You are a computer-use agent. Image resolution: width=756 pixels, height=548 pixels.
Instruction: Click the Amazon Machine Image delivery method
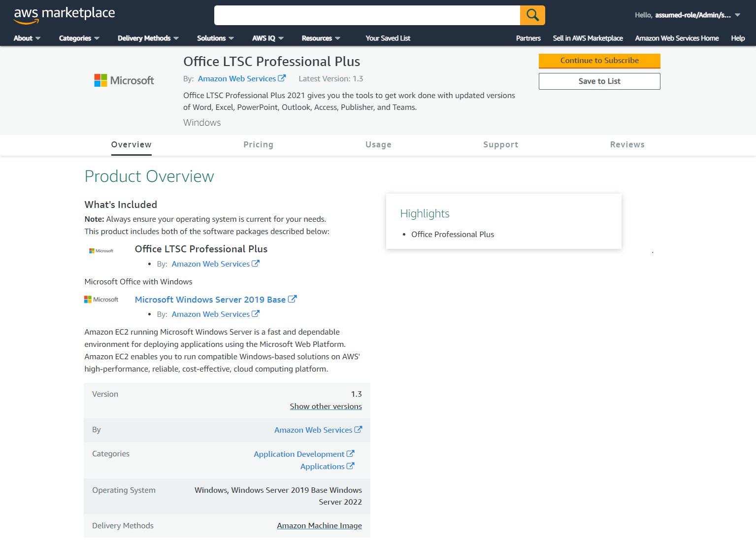[319, 525]
